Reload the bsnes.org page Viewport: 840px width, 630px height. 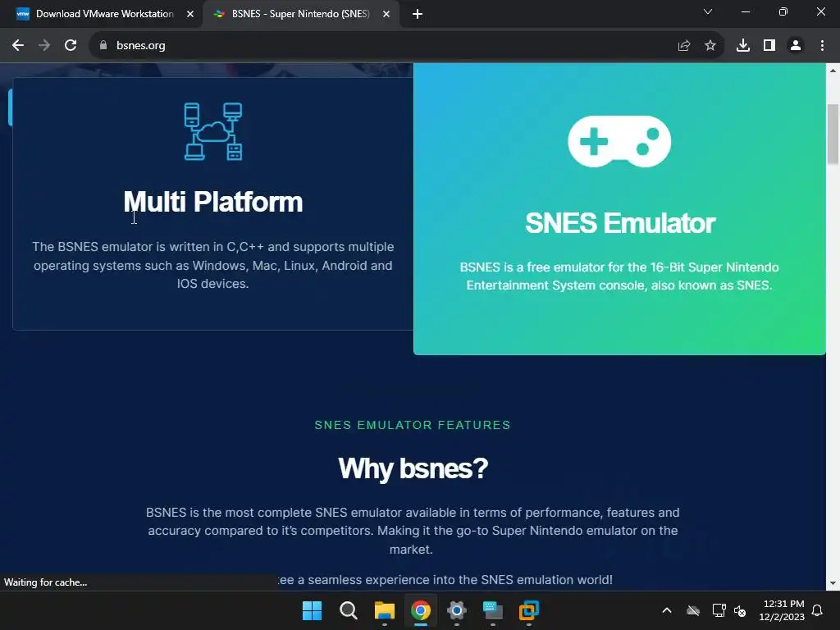[71, 46]
